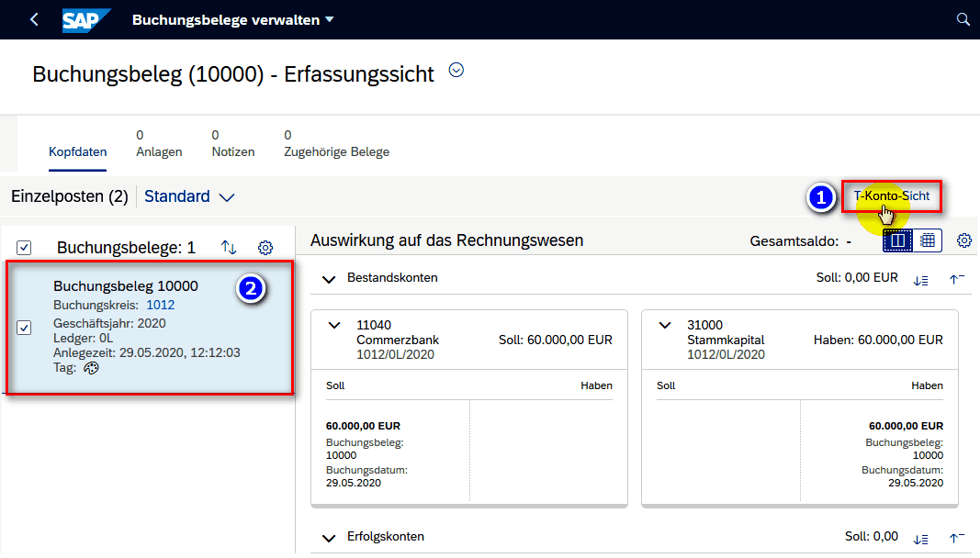Select the Kopfdaten tab

pyautogui.click(x=77, y=151)
